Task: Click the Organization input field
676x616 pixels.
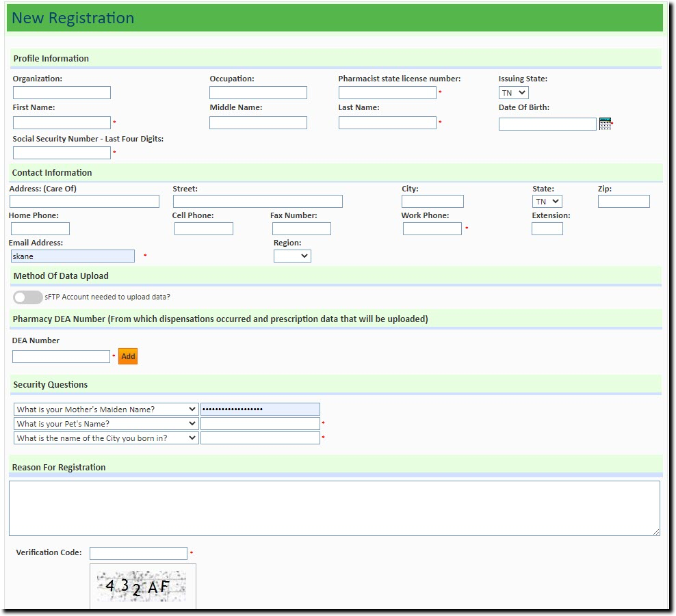Action: pos(62,92)
